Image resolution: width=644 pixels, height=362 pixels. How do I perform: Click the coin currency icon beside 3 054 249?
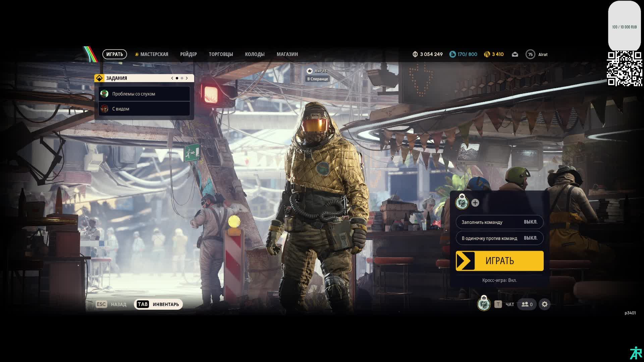(x=415, y=54)
